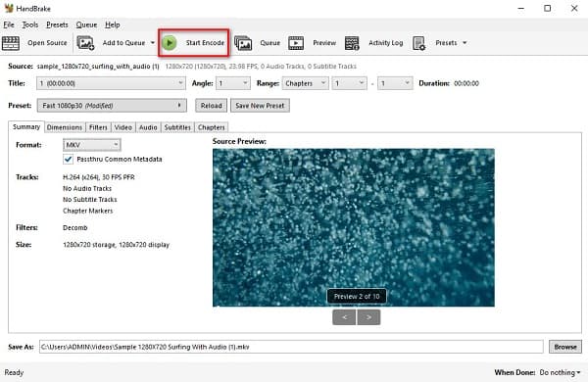Show the previous preview image
588x382 pixels.
344,317
